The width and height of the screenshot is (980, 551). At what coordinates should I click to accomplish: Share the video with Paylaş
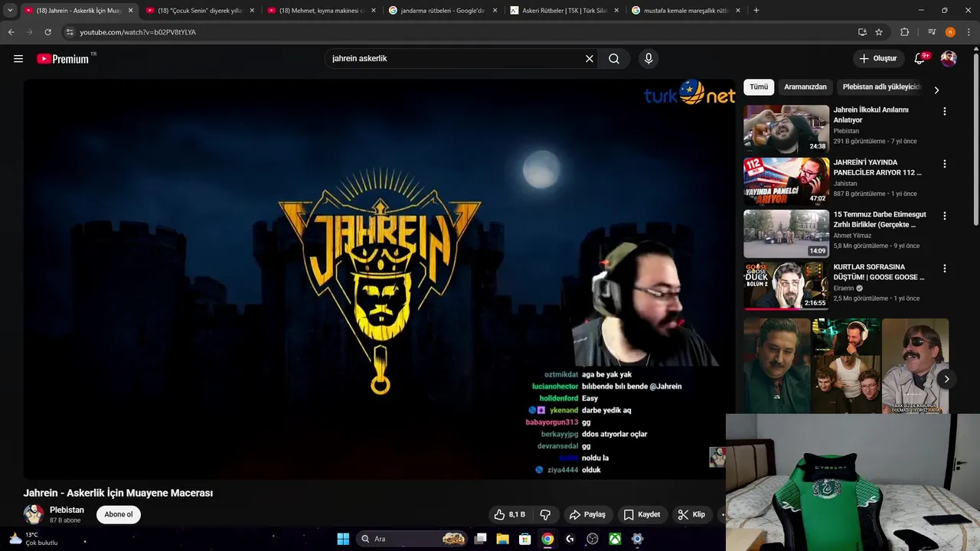click(x=587, y=514)
